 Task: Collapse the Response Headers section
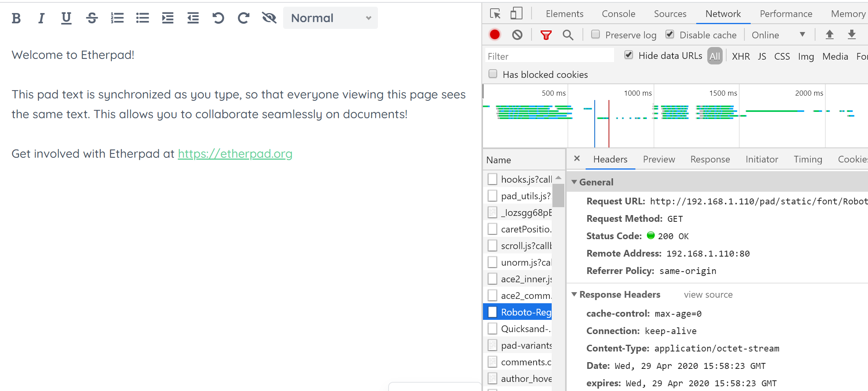click(574, 295)
